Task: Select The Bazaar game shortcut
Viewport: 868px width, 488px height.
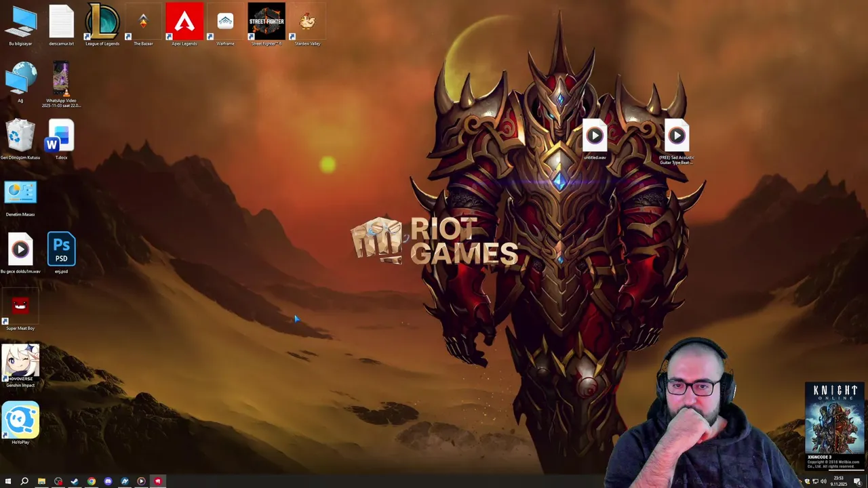Action: coord(143,26)
